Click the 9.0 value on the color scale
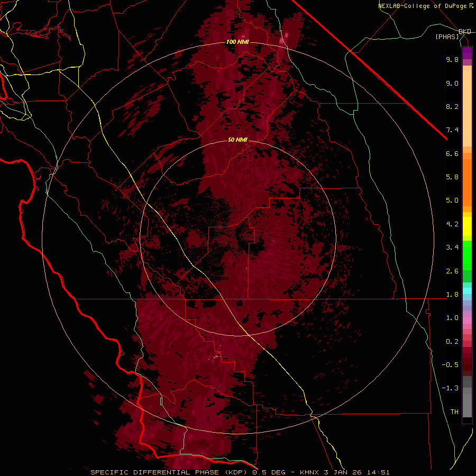 click(x=452, y=83)
